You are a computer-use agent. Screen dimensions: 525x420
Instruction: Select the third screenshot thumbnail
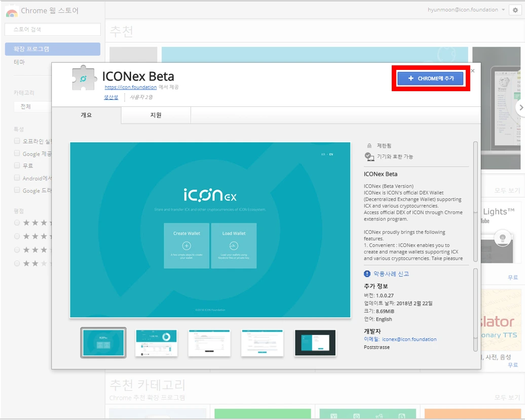(209, 342)
